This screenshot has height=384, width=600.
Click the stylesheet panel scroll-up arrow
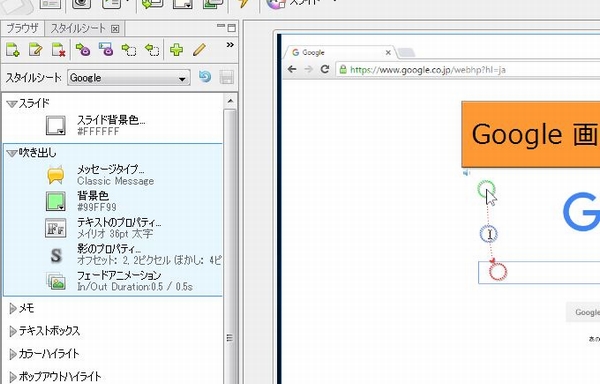pos(230,101)
